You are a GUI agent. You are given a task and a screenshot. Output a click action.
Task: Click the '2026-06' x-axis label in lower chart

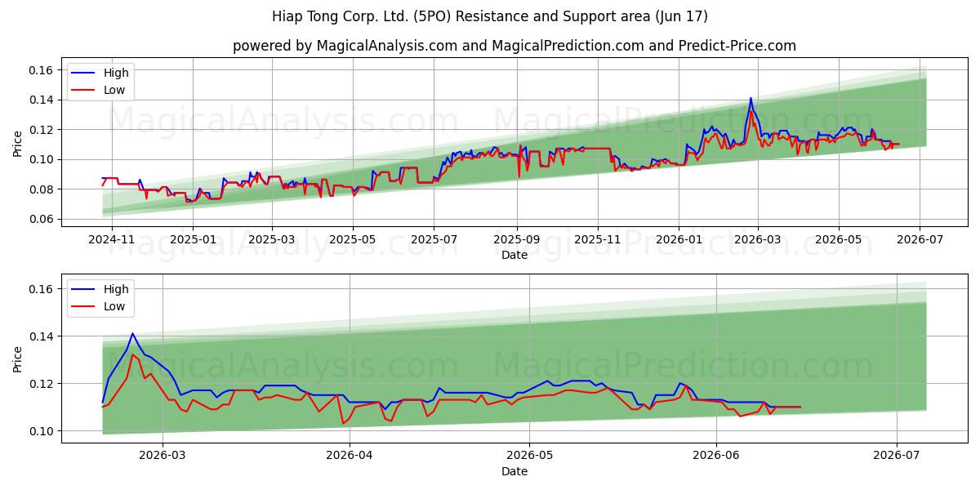716,457
